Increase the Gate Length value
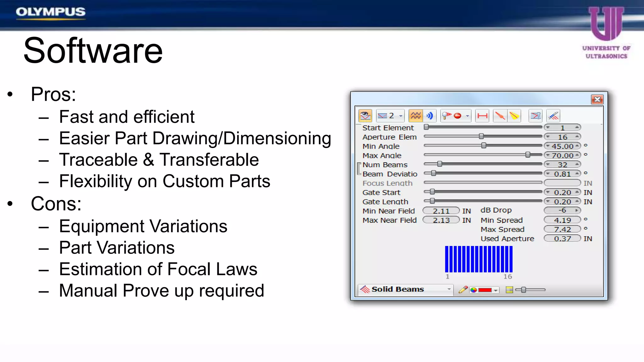 tap(577, 201)
